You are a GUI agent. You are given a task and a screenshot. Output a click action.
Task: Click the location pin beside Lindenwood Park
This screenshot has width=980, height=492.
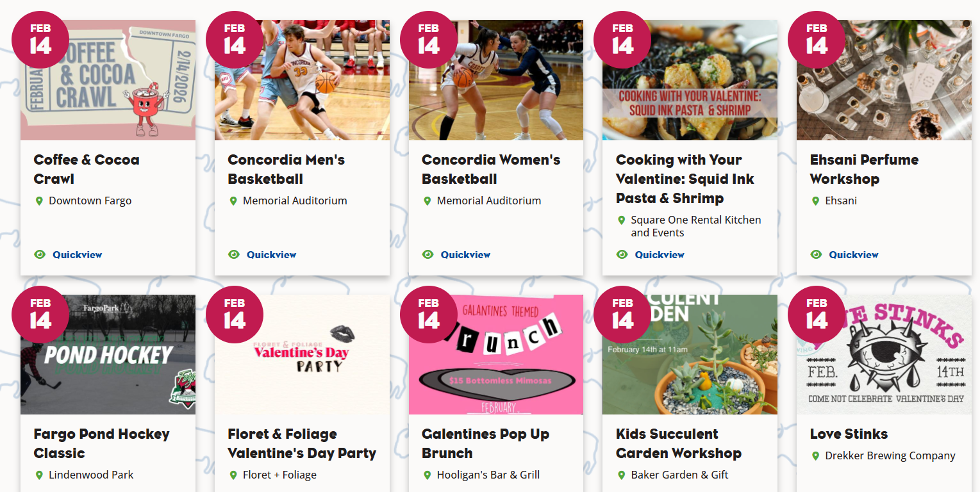tap(39, 475)
